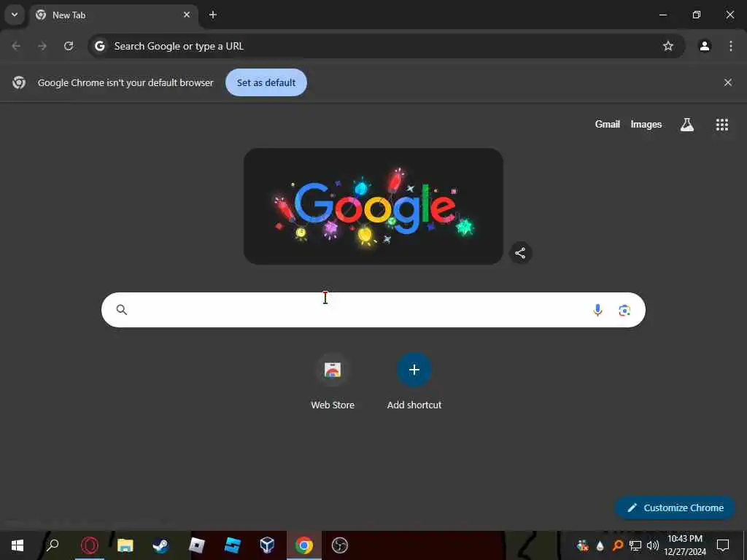
Task: Open Roblox from taskbar
Action: [x=197, y=545]
